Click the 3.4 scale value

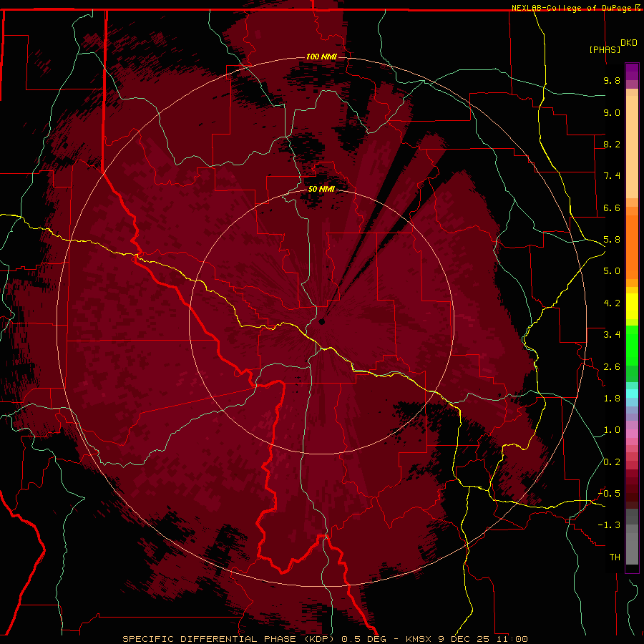[612, 335]
